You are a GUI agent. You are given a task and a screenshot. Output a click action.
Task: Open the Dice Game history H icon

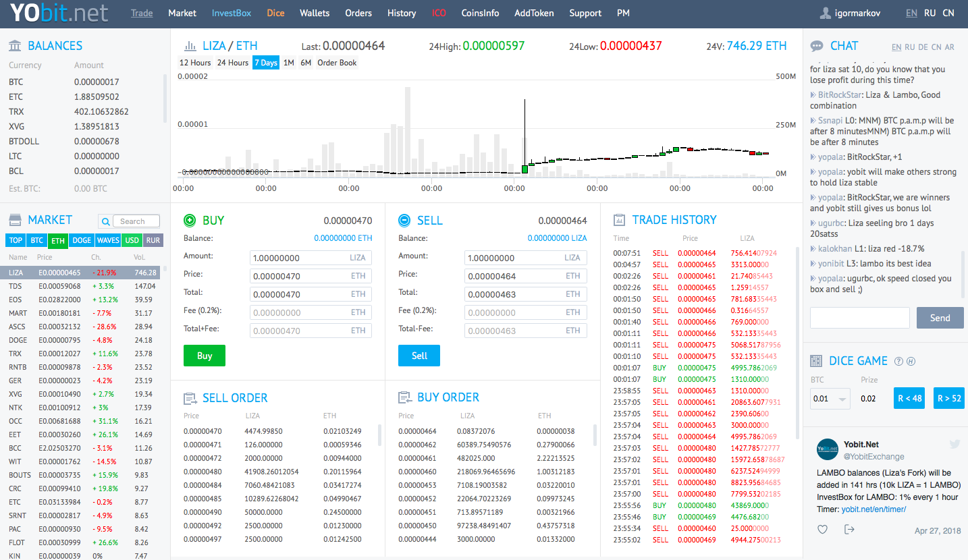click(x=911, y=361)
